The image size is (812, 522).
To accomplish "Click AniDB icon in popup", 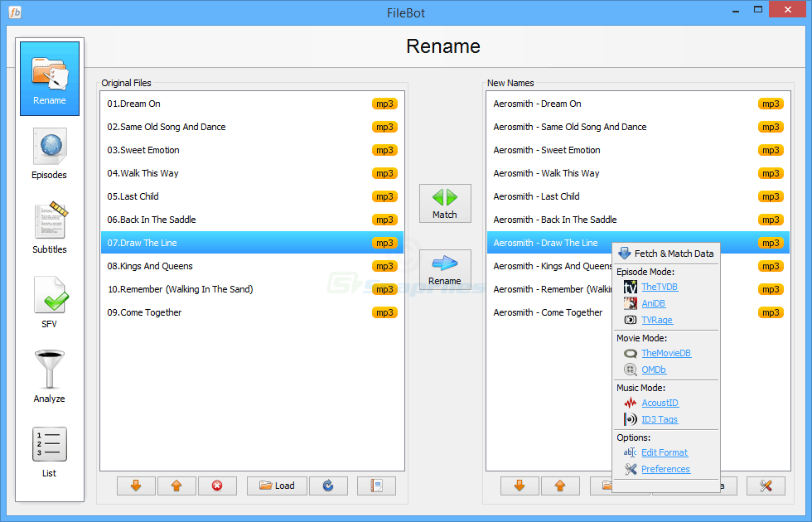I will [631, 303].
